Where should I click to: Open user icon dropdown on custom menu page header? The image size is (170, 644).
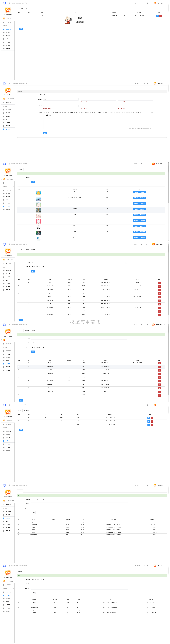click(x=148, y=3)
